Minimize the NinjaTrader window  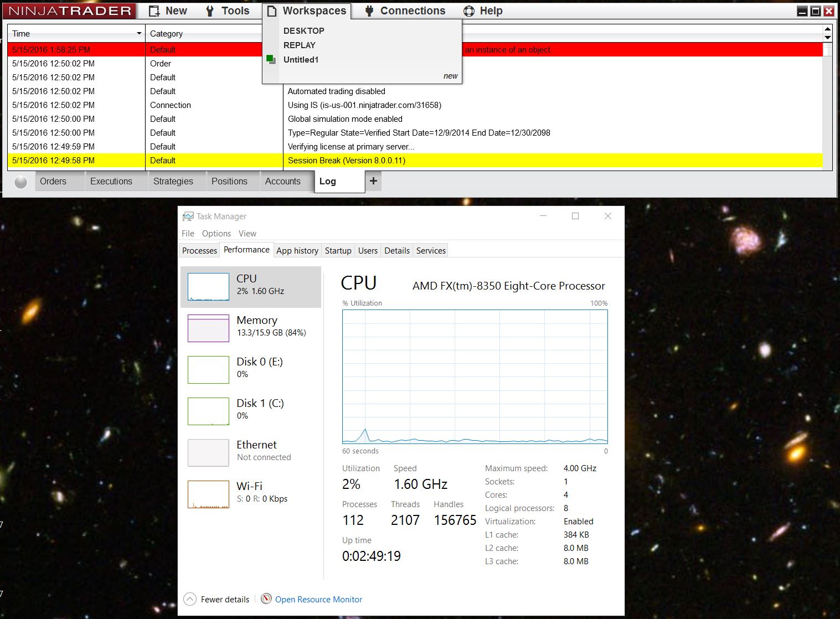802,11
